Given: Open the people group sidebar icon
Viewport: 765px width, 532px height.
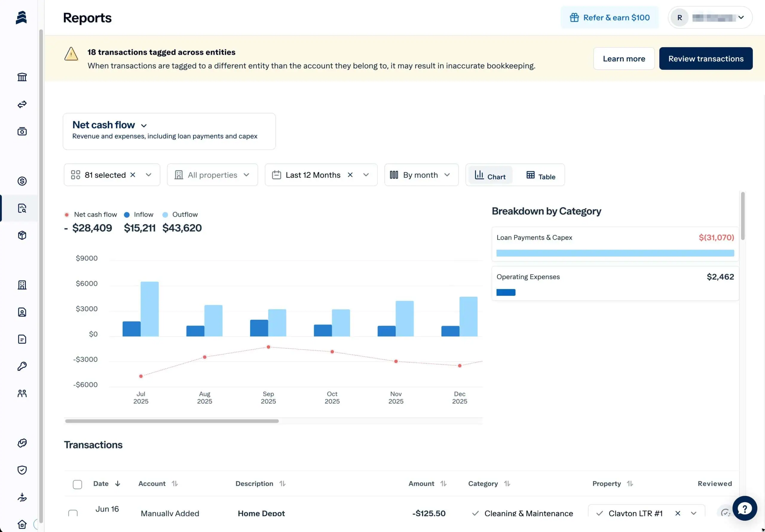Looking at the screenshot, I should (x=22, y=394).
